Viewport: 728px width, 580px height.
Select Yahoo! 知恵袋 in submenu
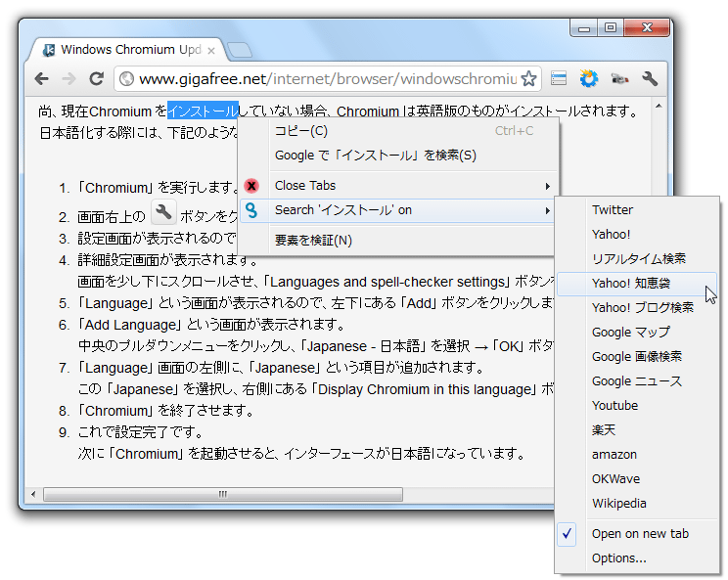[637, 284]
